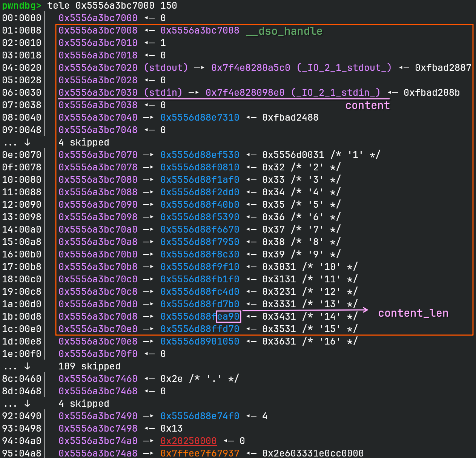Click the 0xfbad2887 flag value

click(x=443, y=68)
